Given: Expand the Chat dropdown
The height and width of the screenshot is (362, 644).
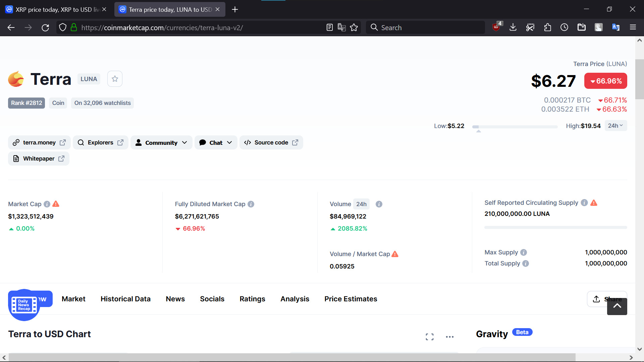Looking at the screenshot, I should coord(216,142).
